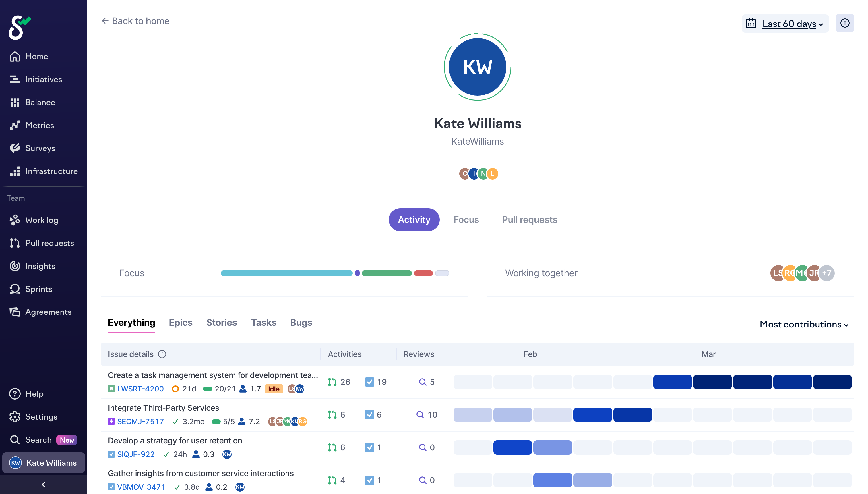Viewport: 868px width, 494px height.
Task: Click the Work log icon
Action: (x=15, y=220)
